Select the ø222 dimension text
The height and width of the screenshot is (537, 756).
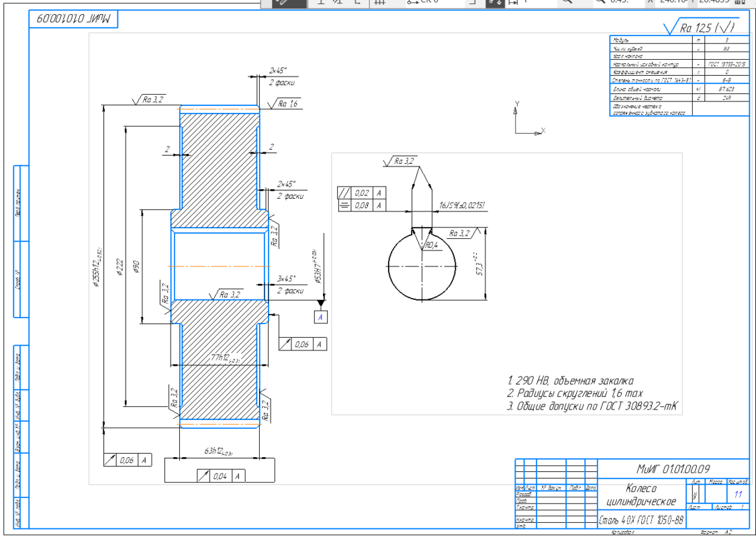point(119,267)
